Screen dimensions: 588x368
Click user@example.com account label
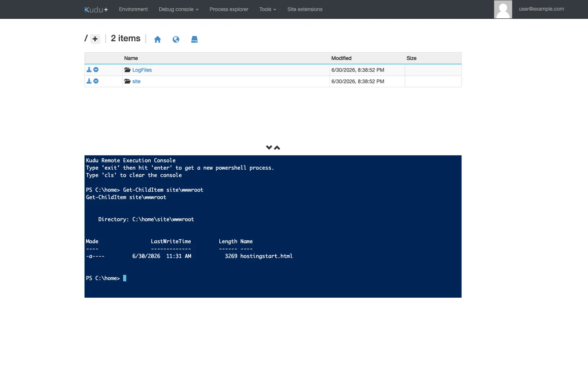coord(541,9)
